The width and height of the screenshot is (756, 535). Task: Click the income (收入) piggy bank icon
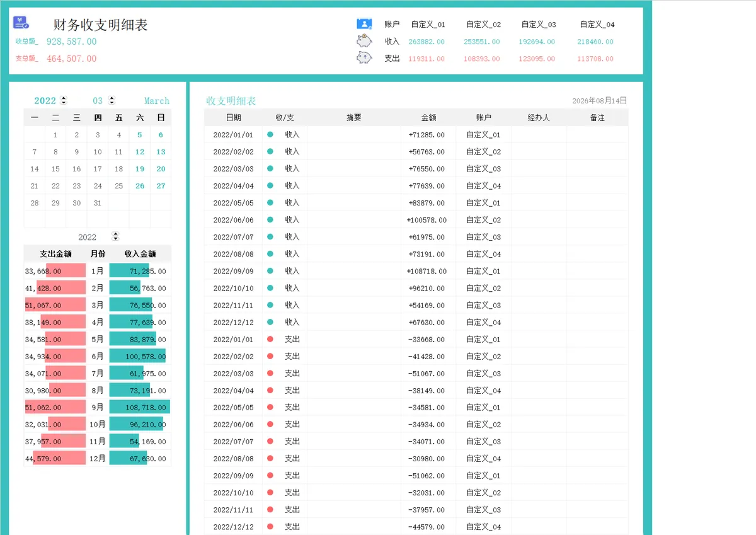point(364,41)
